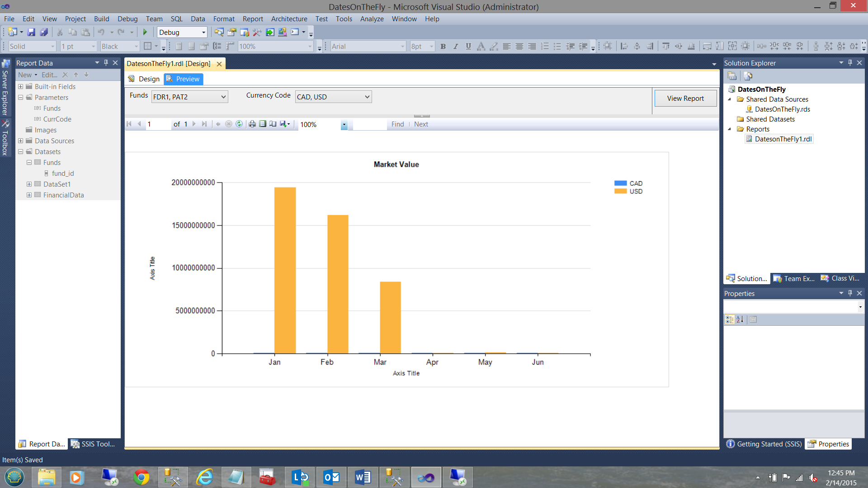The height and width of the screenshot is (488, 868).
Task: Click the Save All icon
Action: pos(44,32)
